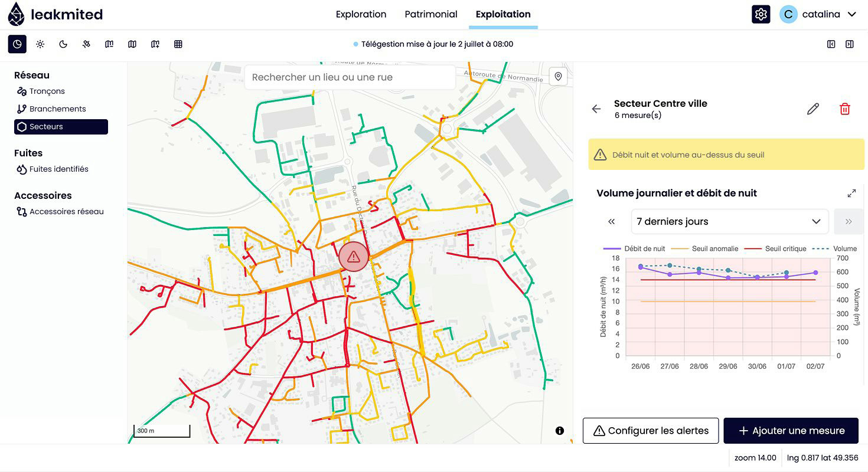Open the grid table view icon

pos(178,44)
